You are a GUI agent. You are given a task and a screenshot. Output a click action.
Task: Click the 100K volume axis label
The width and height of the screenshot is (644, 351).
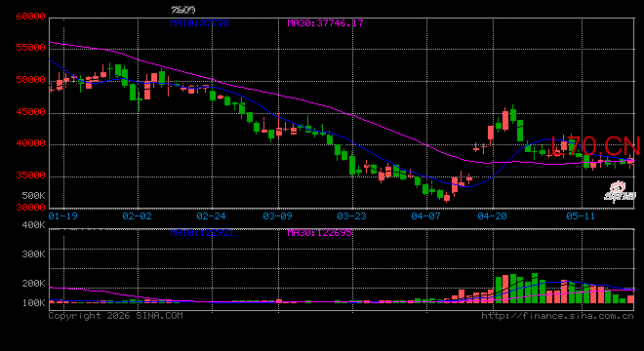pyautogui.click(x=34, y=303)
